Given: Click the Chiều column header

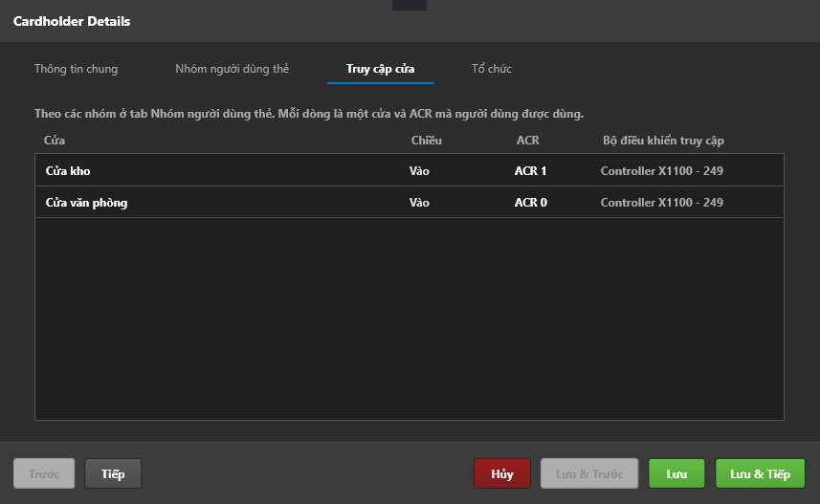Looking at the screenshot, I should pyautogui.click(x=426, y=141).
